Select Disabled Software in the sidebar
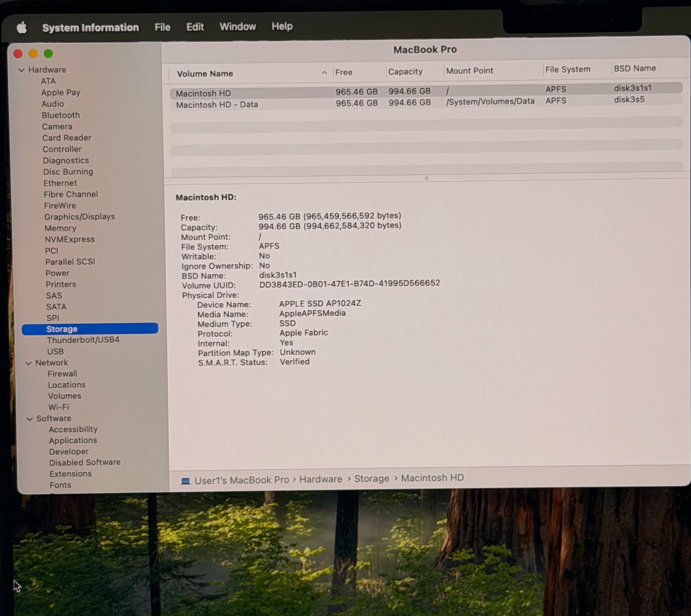This screenshot has width=691, height=616. pos(85,463)
